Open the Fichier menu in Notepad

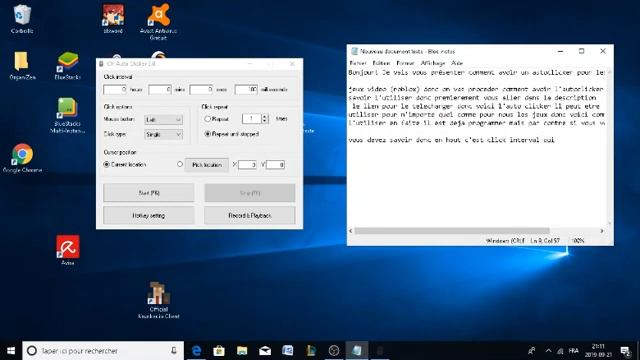pyautogui.click(x=358, y=63)
